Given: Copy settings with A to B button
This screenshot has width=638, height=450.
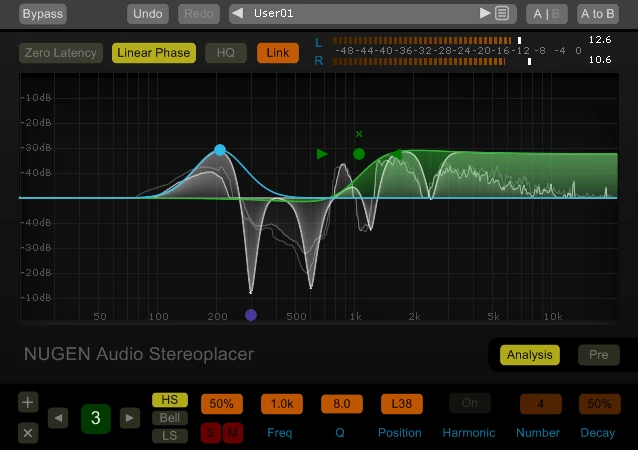Looking at the screenshot, I should pos(597,14).
